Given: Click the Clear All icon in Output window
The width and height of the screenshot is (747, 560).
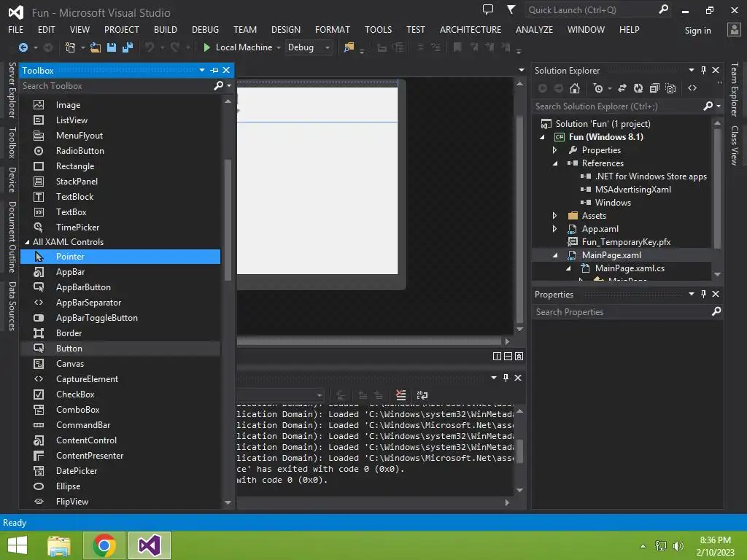Looking at the screenshot, I should click(400, 394).
